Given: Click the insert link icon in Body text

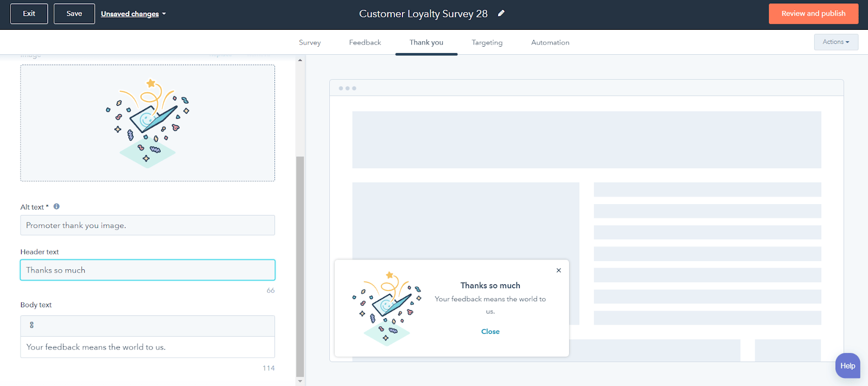Looking at the screenshot, I should pos(31,325).
